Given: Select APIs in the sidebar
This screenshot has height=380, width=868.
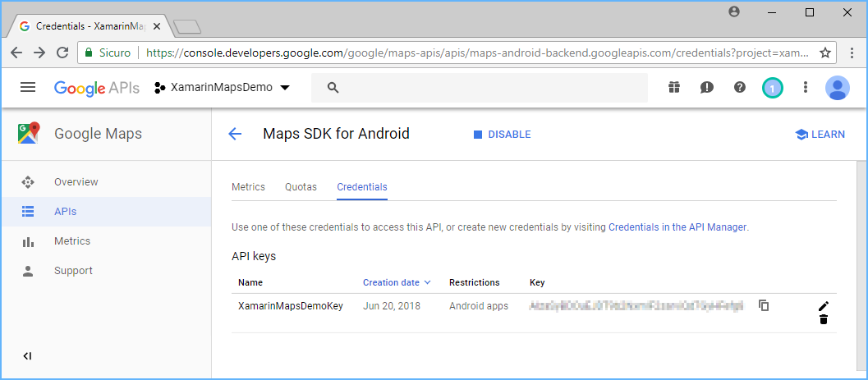Looking at the screenshot, I should (106, 212).
